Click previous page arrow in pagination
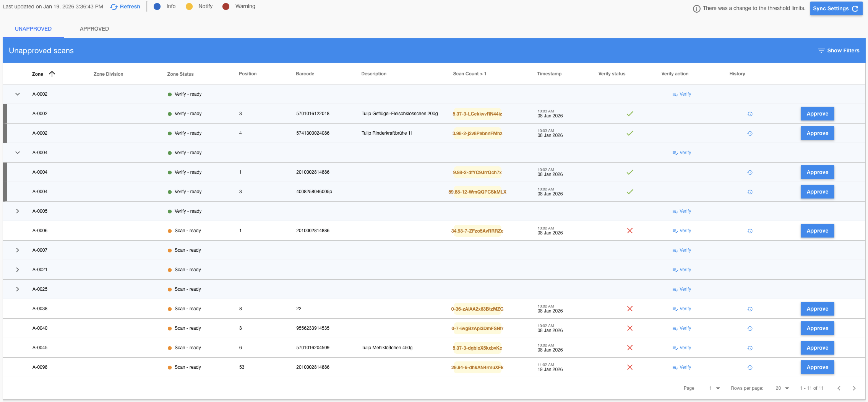The width and height of the screenshot is (868, 402). pyautogui.click(x=839, y=388)
